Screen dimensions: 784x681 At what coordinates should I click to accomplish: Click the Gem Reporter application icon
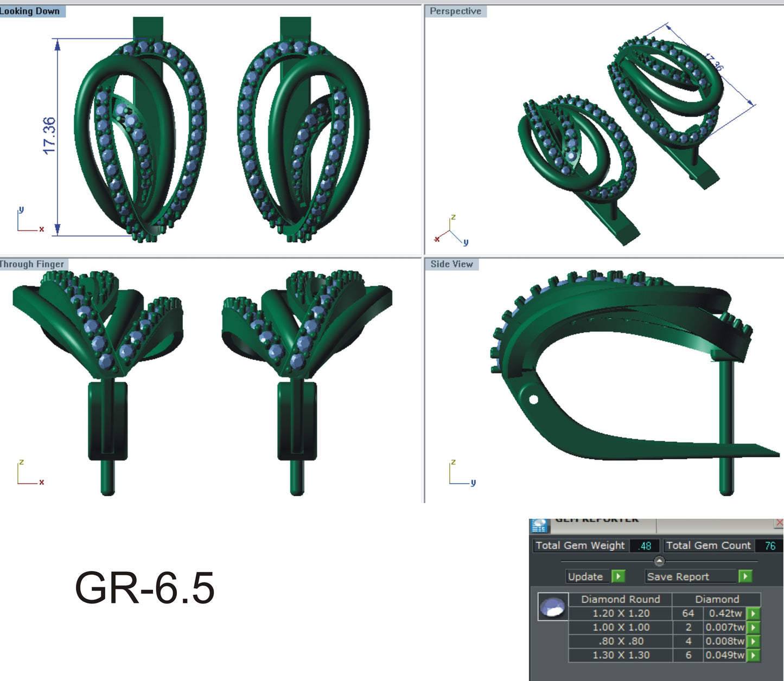[539, 524]
